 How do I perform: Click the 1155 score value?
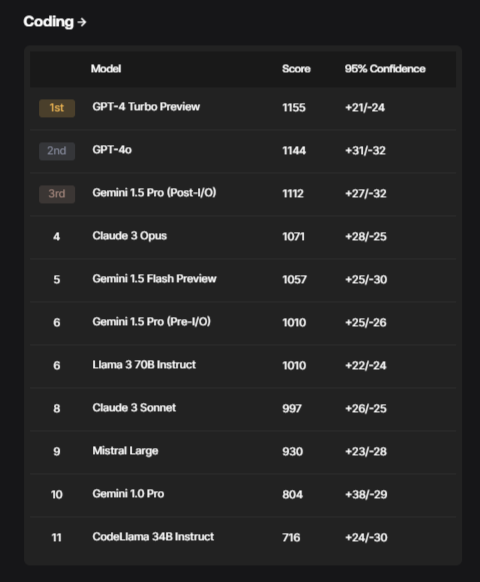[x=294, y=108]
